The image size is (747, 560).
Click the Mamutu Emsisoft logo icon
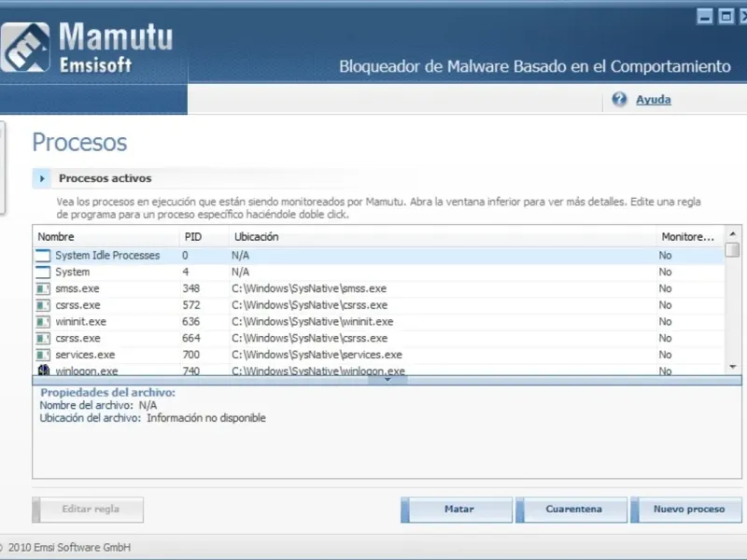point(25,47)
